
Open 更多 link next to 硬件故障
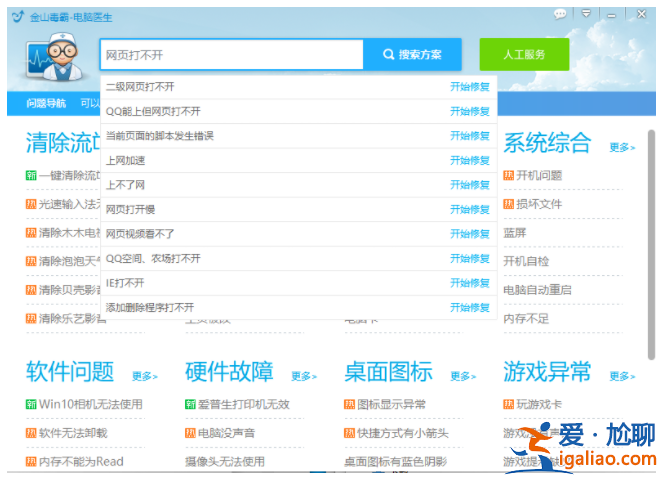304,376
